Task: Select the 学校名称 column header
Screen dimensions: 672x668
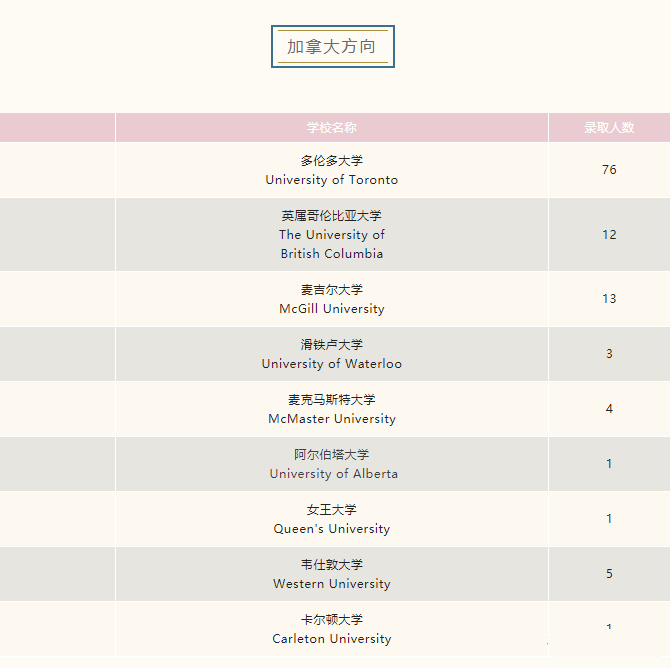Action: (x=331, y=128)
